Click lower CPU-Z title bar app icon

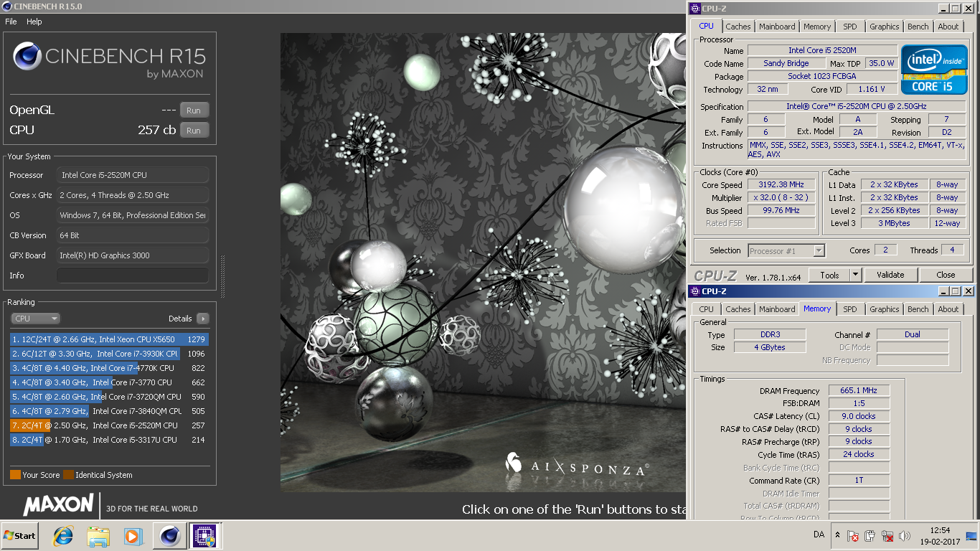pos(694,291)
